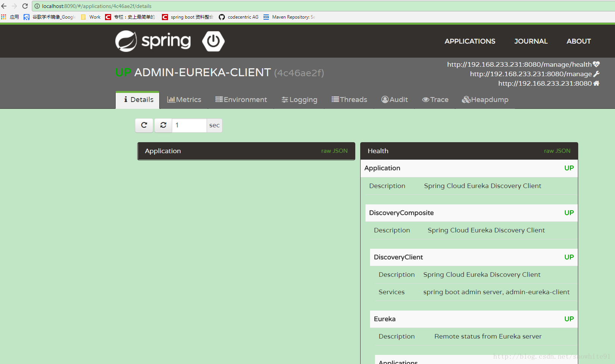
Task: Open the Threads tab
Action: pos(349,100)
